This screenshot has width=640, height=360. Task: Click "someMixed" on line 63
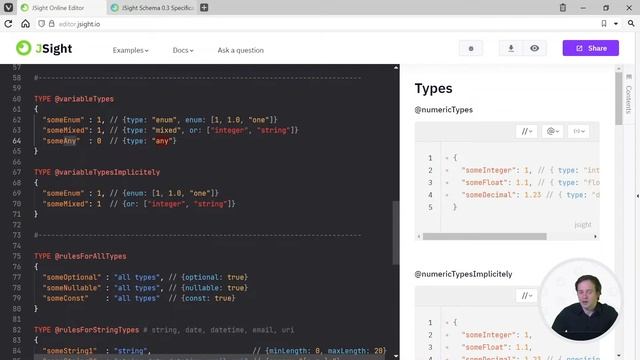(65, 130)
